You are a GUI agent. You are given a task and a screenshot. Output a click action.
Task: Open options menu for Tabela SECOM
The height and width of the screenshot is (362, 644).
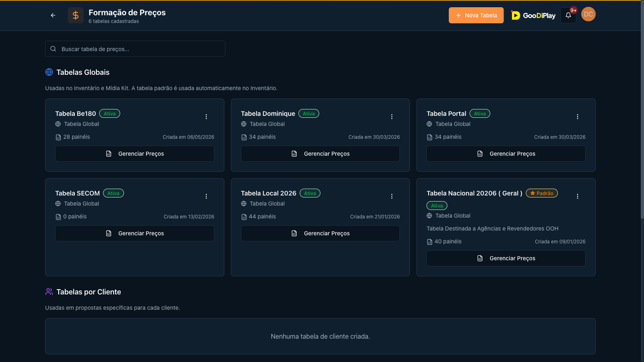click(206, 196)
